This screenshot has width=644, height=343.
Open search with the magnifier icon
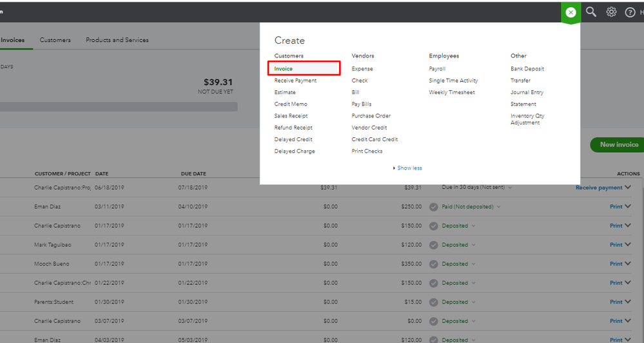pyautogui.click(x=591, y=12)
